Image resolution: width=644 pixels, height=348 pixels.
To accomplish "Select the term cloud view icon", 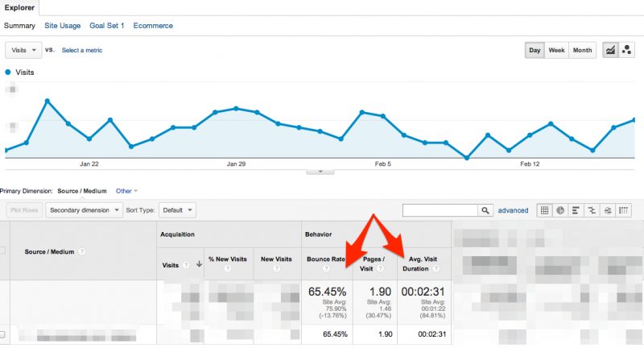I will pos(608,210).
